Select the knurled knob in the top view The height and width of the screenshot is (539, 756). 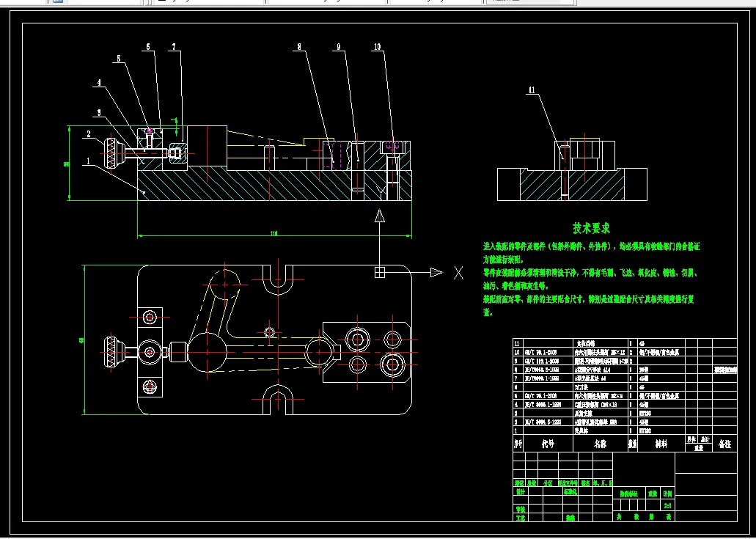pyautogui.click(x=111, y=353)
